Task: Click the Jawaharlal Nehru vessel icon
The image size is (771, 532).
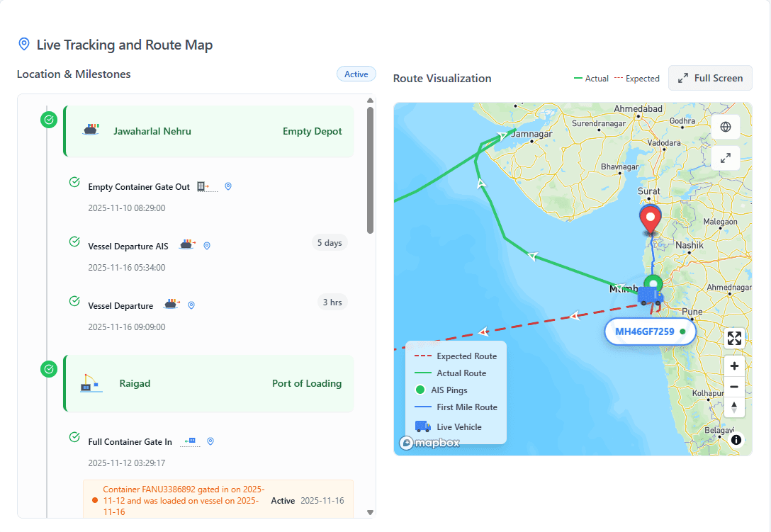Action: pos(91,130)
